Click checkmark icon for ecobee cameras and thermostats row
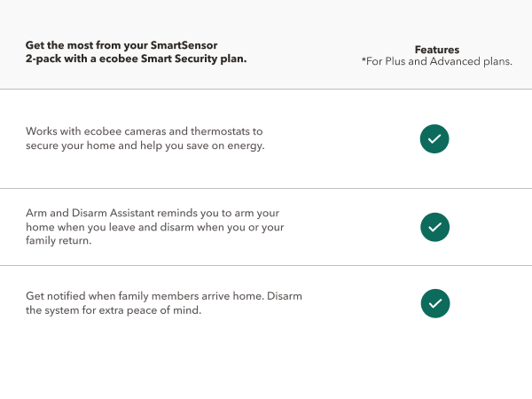The height and width of the screenshot is (399, 532). click(434, 139)
